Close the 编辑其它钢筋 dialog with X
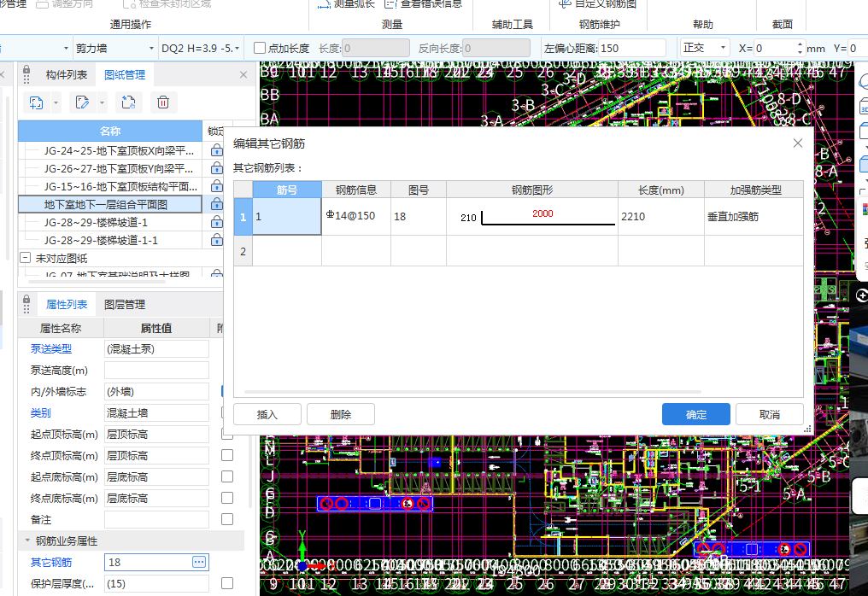This screenshot has height=596, width=868. pyautogui.click(x=798, y=143)
